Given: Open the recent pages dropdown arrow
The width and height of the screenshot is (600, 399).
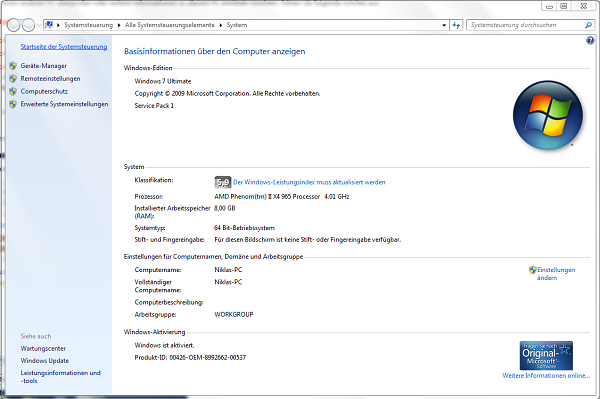Looking at the screenshot, I should tap(39, 26).
